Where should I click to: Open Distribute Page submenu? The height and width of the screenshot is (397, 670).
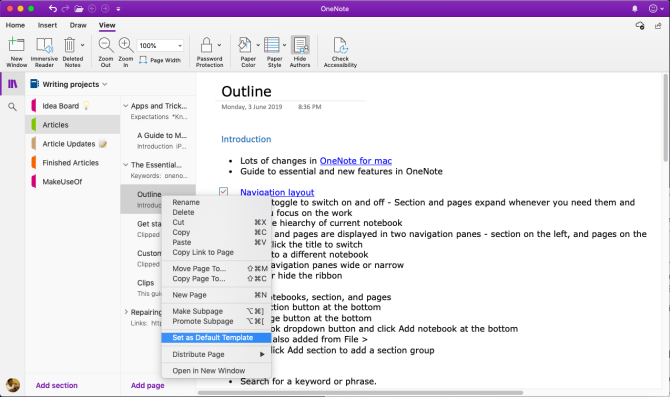click(216, 354)
